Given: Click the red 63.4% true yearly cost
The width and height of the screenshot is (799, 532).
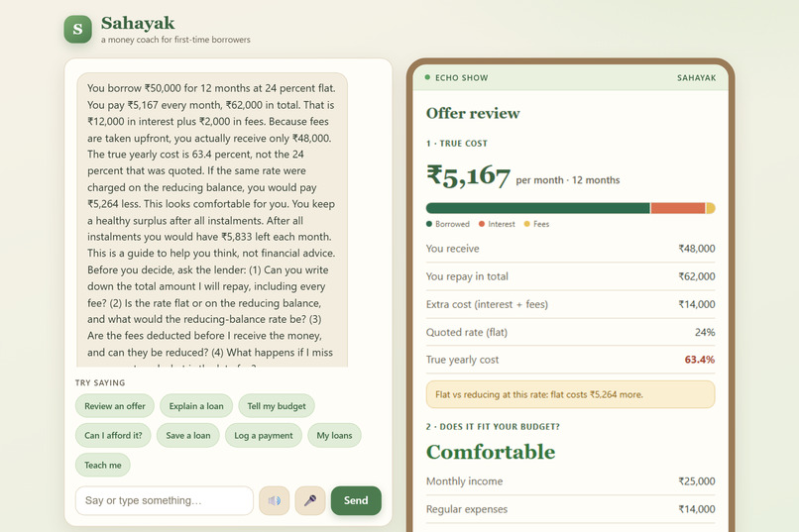Looking at the screenshot, I should click(x=700, y=360).
